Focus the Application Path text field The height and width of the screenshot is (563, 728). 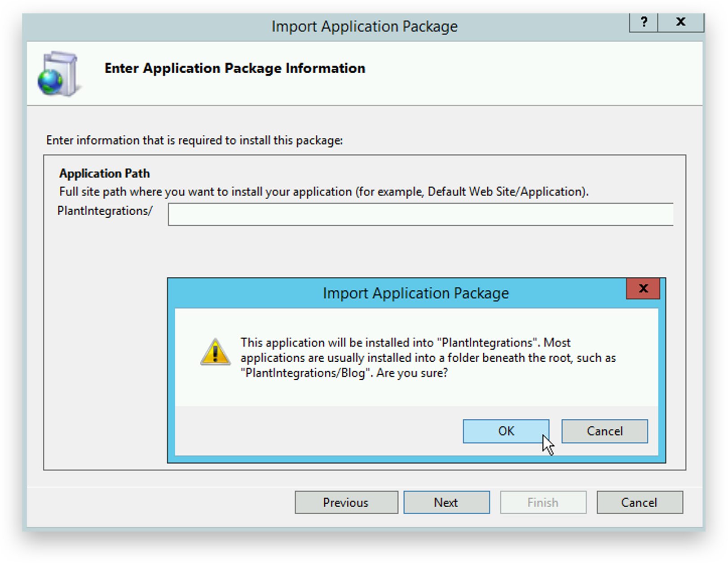click(420, 214)
